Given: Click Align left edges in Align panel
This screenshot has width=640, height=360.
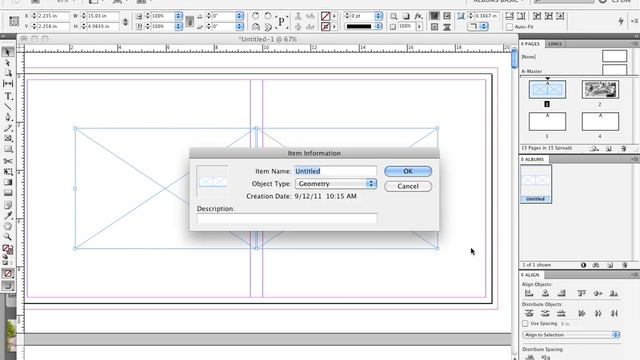Looking at the screenshot, I should pos(529,293).
